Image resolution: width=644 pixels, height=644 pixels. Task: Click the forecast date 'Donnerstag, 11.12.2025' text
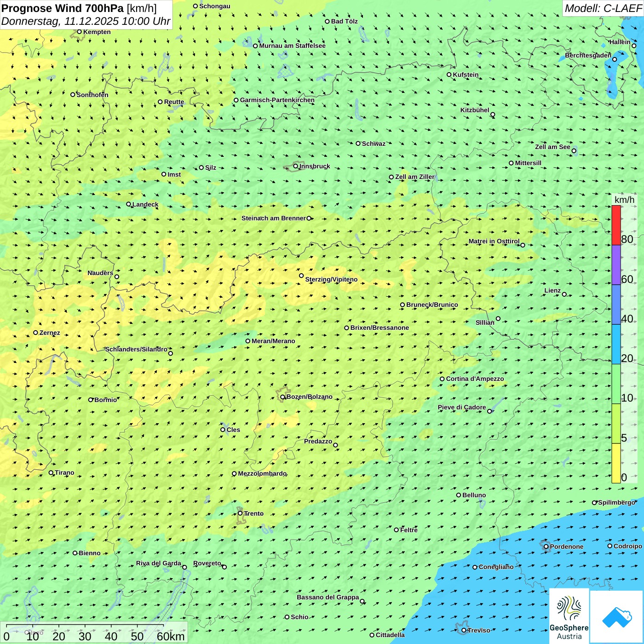point(60,21)
